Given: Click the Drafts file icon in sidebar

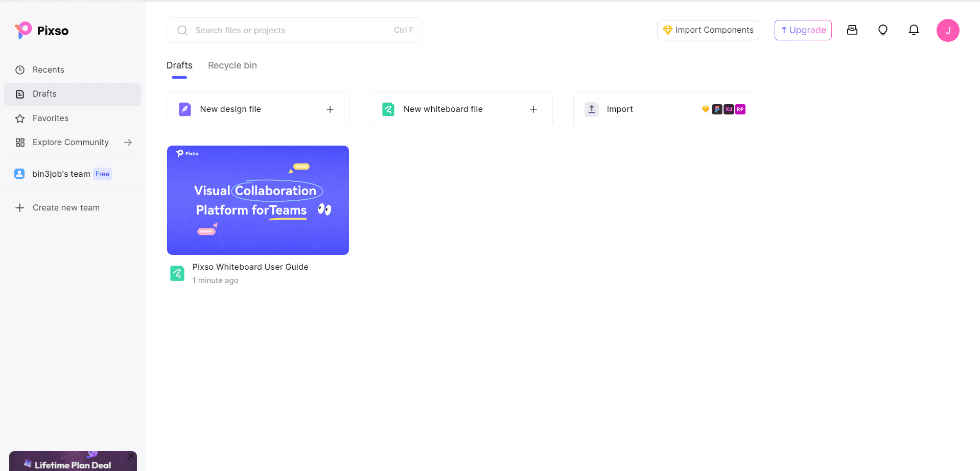Looking at the screenshot, I should [x=20, y=94].
